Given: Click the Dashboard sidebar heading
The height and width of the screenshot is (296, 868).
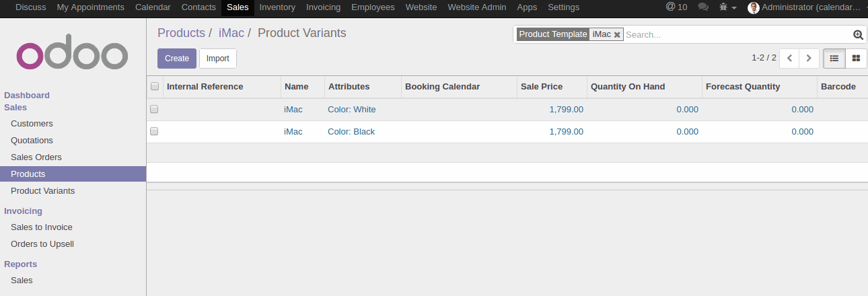Looking at the screenshot, I should [x=27, y=96].
